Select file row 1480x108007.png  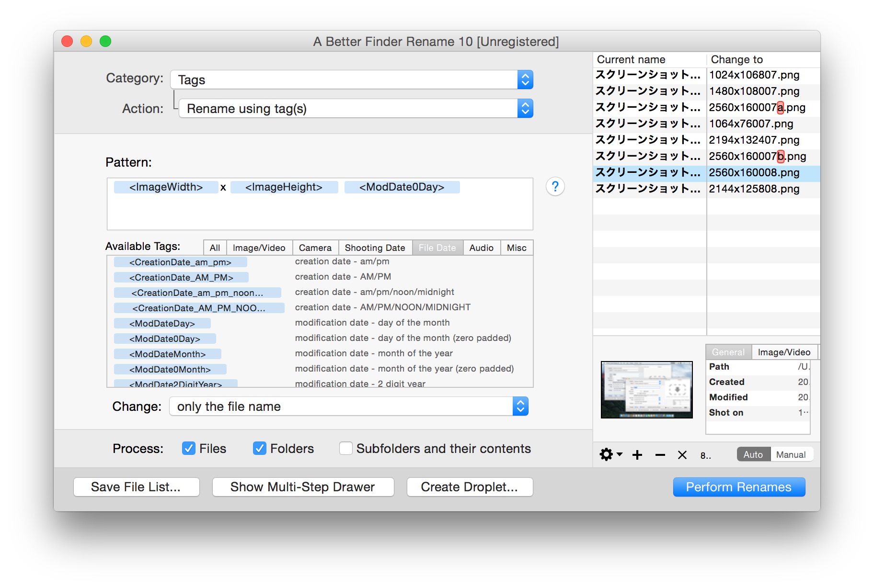[707, 91]
